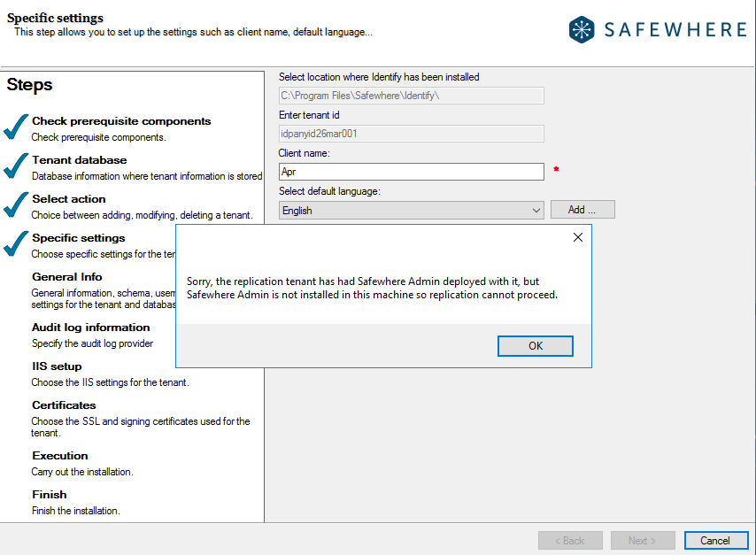Click 'Carry out the installation.' description

82,472
